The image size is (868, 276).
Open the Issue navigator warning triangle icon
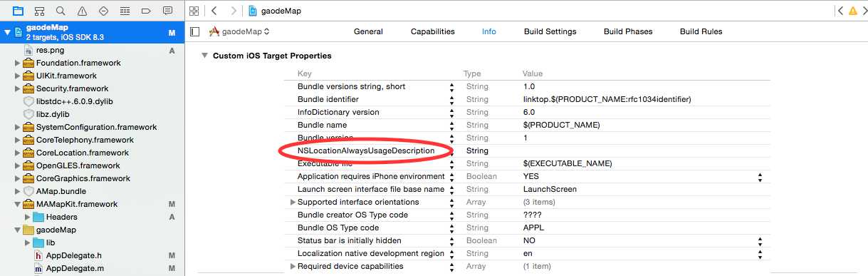pyautogui.click(x=82, y=11)
